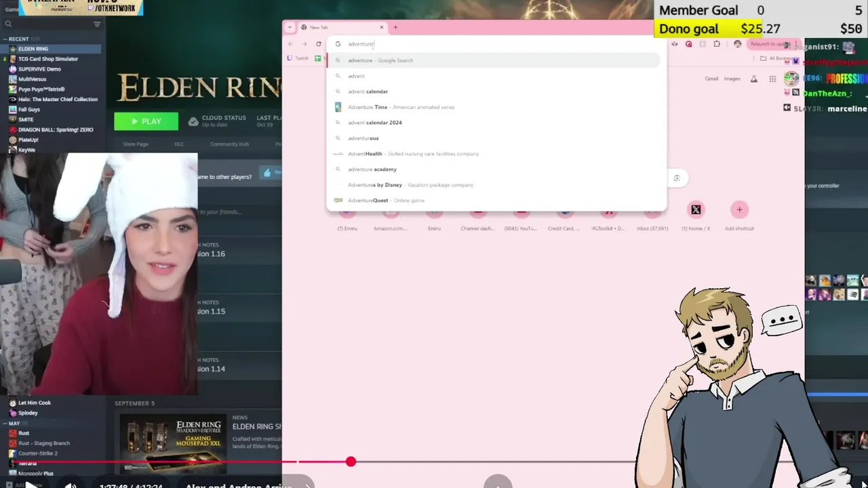The width and height of the screenshot is (868, 488).
Task: Click the video progress bar scrubber handle
Action: pos(351,462)
